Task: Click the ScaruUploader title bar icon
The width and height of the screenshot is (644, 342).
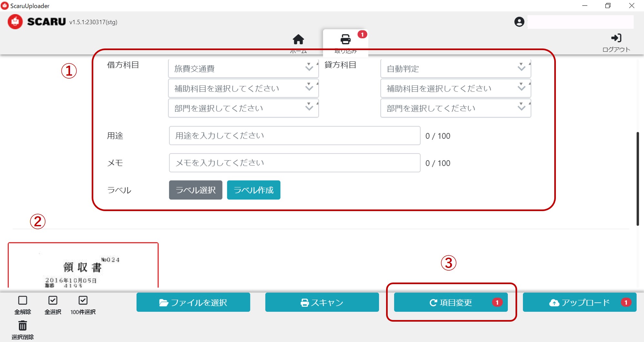Action: pyautogui.click(x=5, y=5)
